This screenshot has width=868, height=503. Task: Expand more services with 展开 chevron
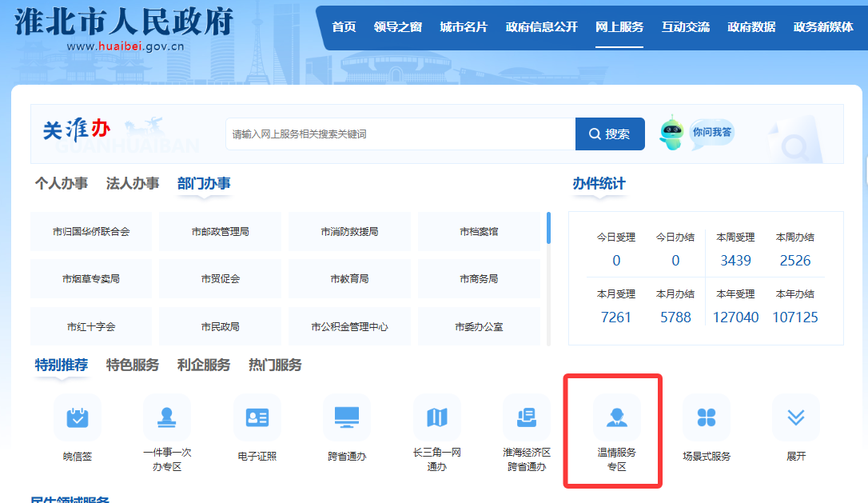pos(796,417)
